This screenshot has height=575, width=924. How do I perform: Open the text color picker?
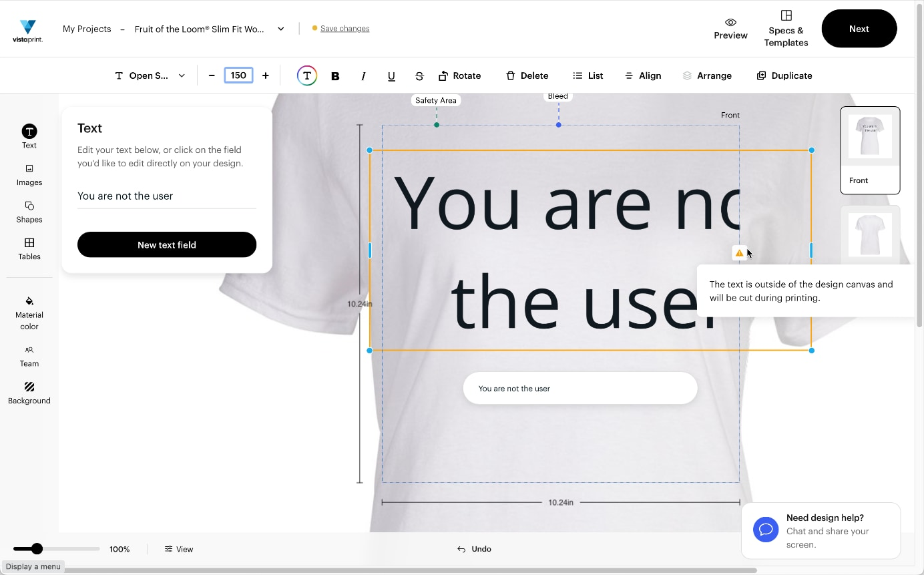pos(306,76)
